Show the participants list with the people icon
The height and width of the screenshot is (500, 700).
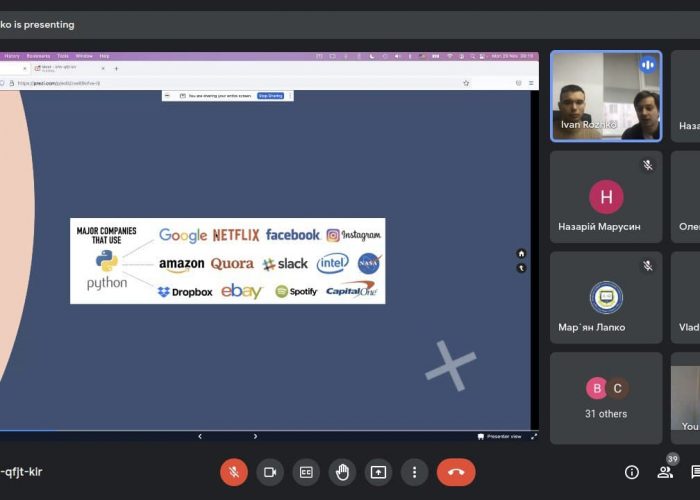pyautogui.click(x=664, y=472)
